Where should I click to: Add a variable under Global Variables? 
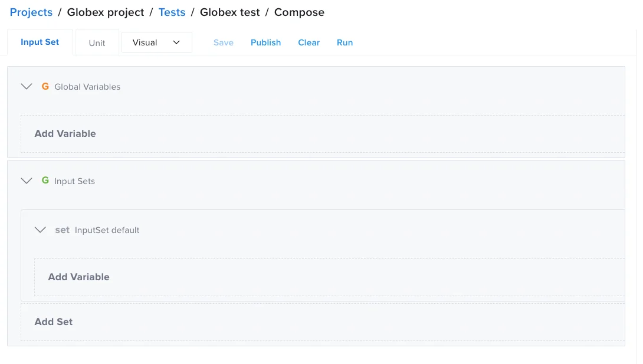click(x=65, y=133)
